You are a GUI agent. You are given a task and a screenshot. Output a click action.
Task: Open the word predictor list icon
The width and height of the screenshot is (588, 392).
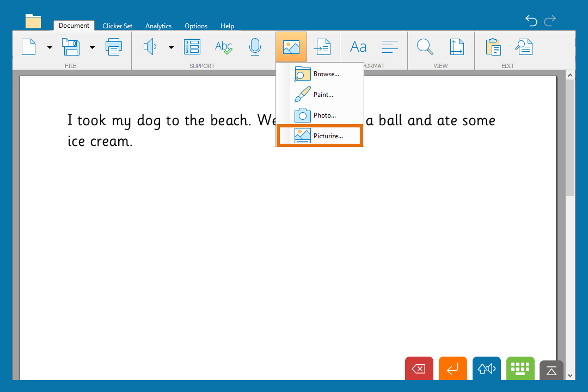point(192,47)
